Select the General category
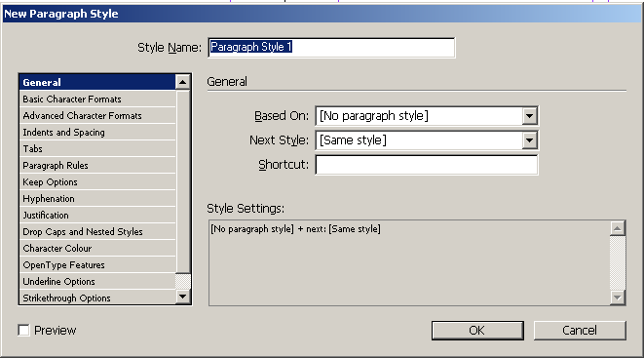Viewport: 644px width, 358px height. tap(97, 82)
